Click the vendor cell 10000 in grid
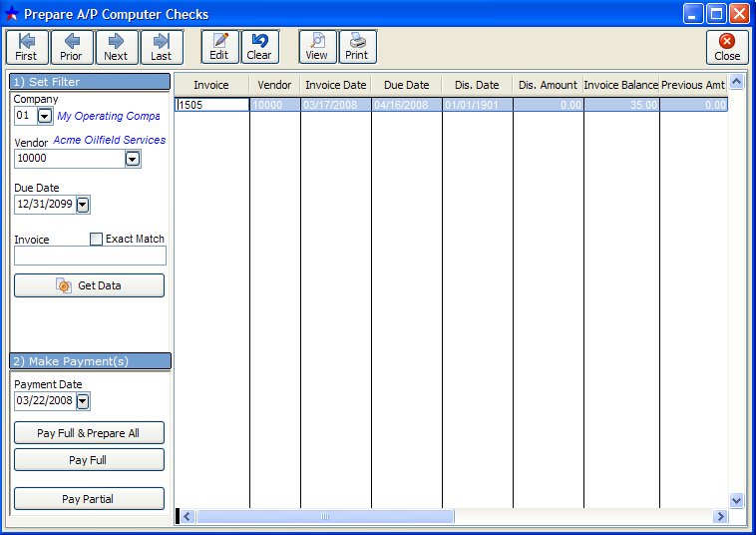This screenshot has height=535, width=756. coord(275,105)
